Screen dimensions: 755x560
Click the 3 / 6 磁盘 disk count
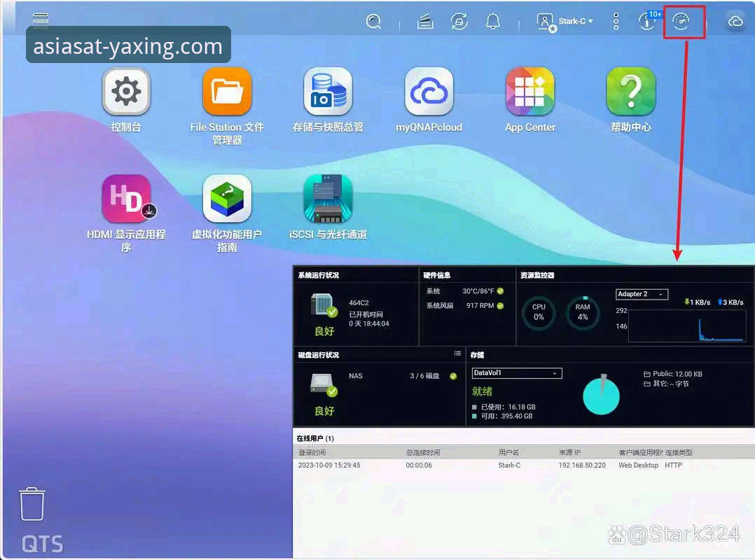[x=424, y=376]
